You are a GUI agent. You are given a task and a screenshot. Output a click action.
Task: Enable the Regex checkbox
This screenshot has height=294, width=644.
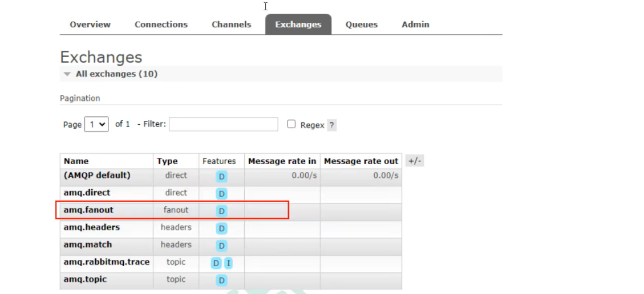click(291, 124)
